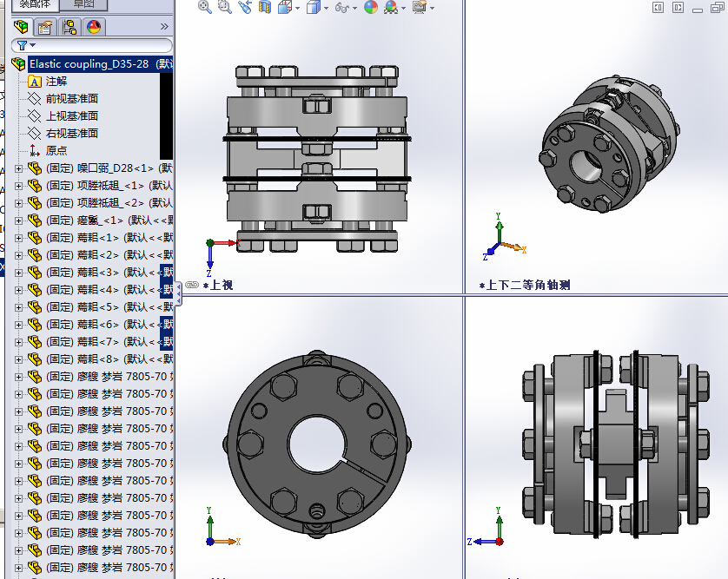Click the expand-right pane icon at top right
Image resolution: width=728 pixels, height=579 pixels.
pos(678,8)
